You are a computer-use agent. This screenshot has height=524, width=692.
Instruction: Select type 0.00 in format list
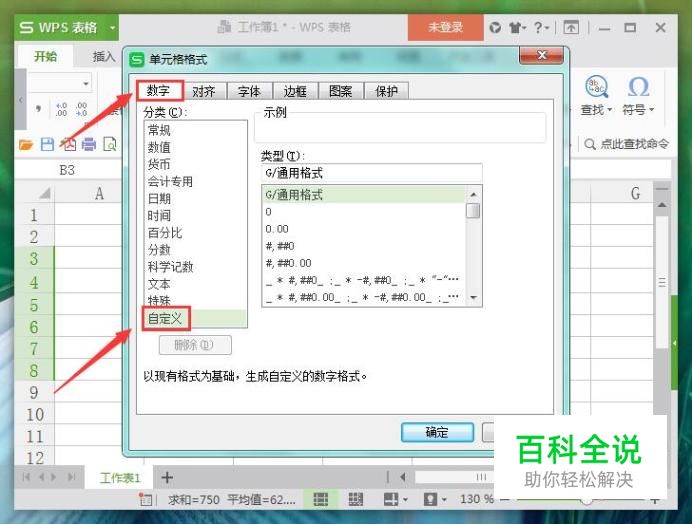(x=364, y=229)
